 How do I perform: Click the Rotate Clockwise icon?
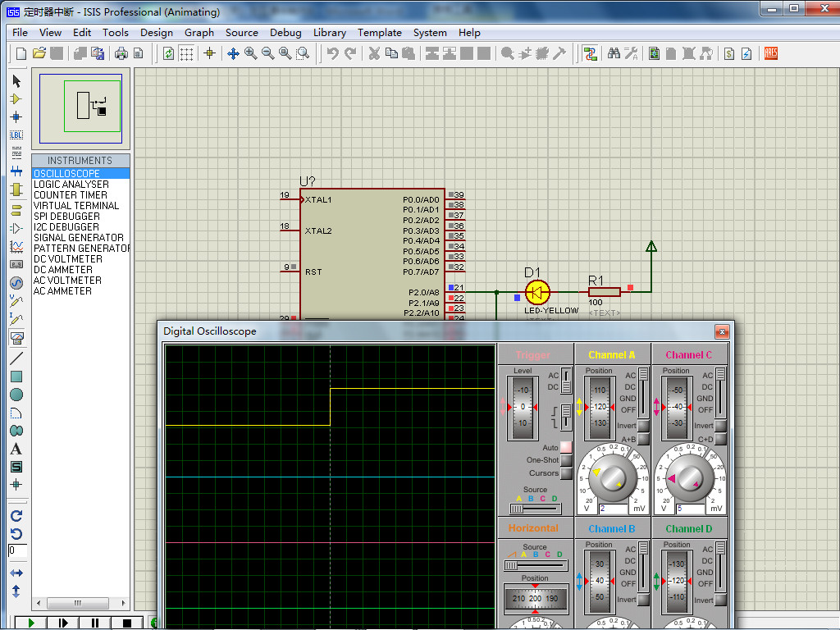click(x=16, y=516)
